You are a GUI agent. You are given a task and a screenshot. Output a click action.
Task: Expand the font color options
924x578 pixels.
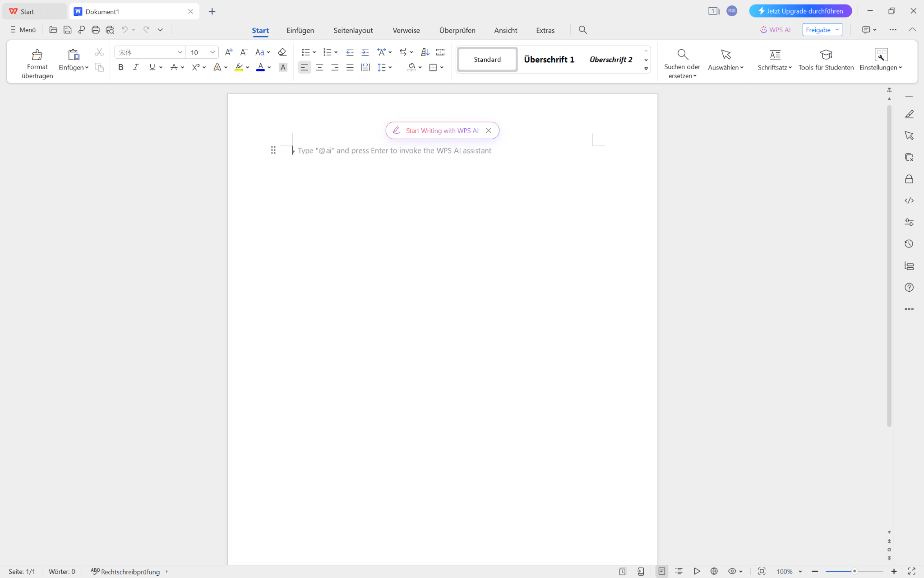(269, 67)
